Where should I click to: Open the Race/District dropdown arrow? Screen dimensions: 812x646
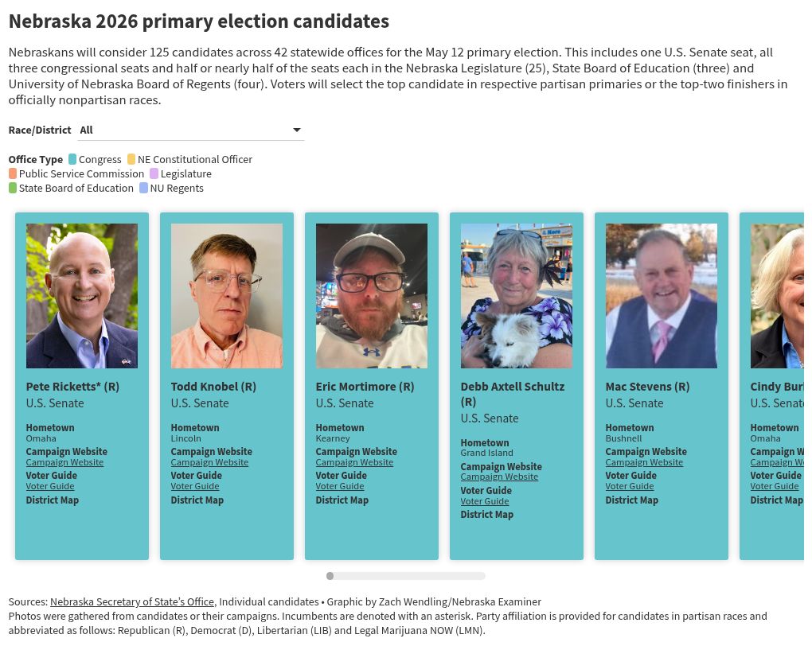pyautogui.click(x=297, y=130)
